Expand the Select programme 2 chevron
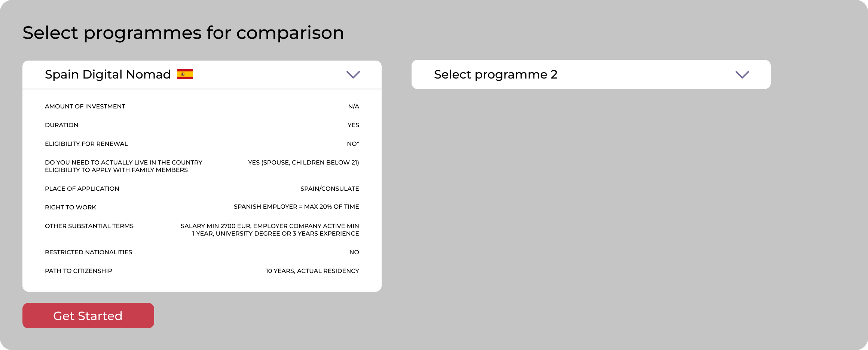The width and height of the screenshot is (868, 350). tap(742, 75)
